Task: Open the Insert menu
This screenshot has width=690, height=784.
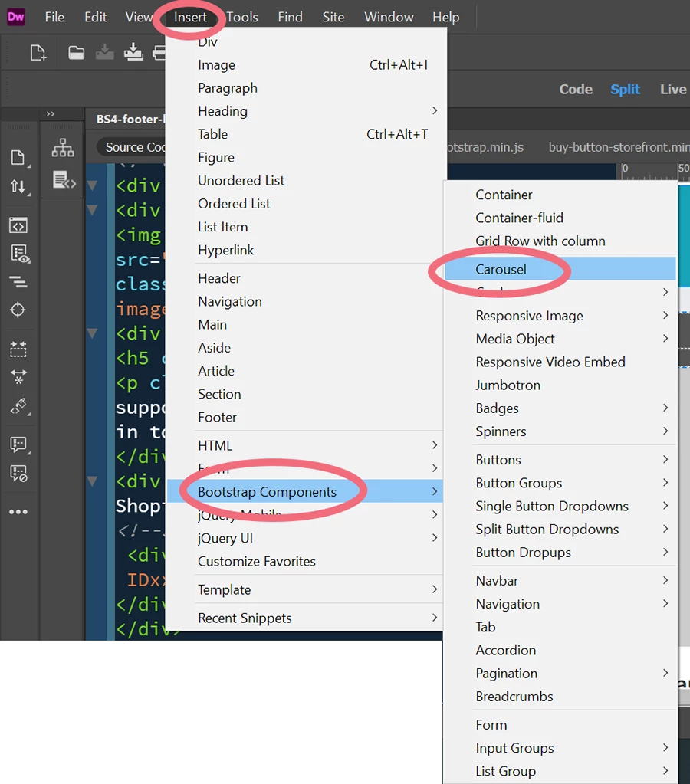Action: coord(190,17)
